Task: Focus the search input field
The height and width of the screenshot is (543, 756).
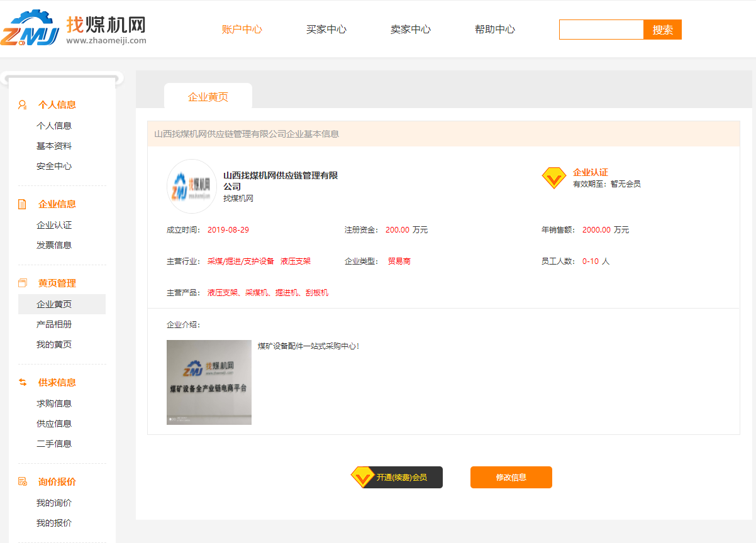Action: coord(601,30)
